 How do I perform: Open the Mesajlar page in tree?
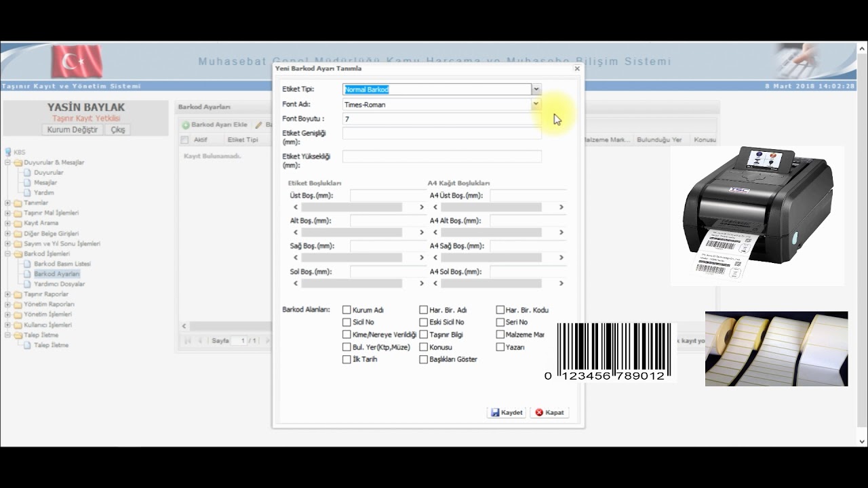[45, 183]
